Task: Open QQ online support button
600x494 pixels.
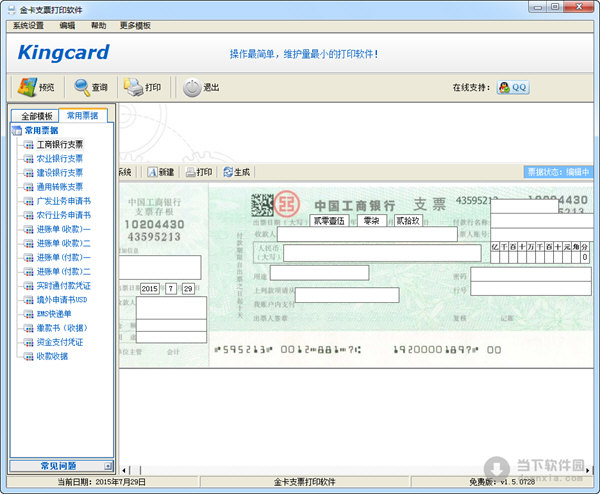Action: [x=513, y=87]
